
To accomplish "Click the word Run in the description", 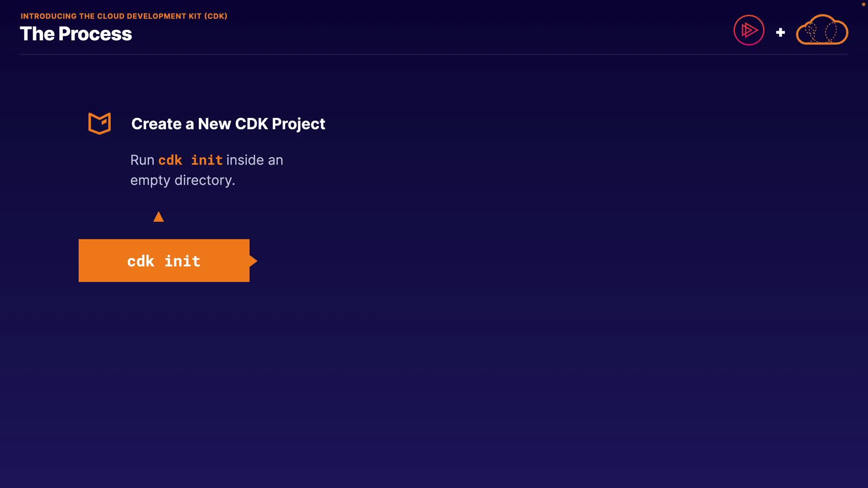I will click(142, 160).
